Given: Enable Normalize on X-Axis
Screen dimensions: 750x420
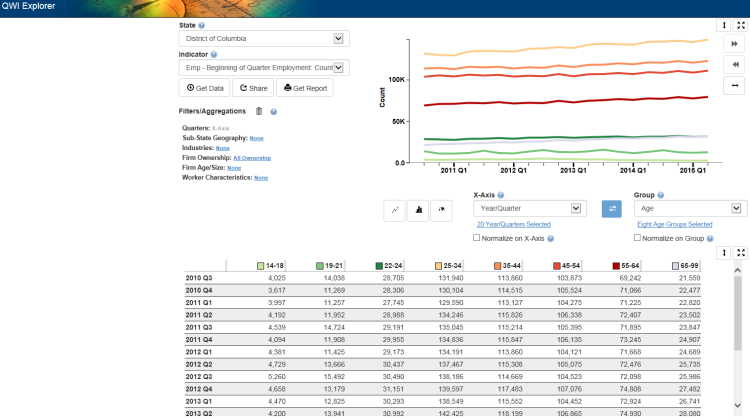Looking at the screenshot, I should click(x=476, y=238).
